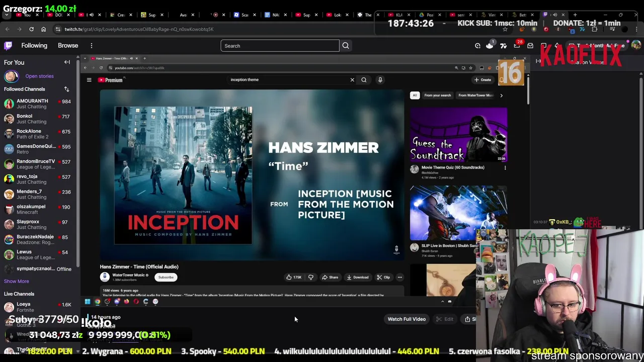This screenshot has width=644, height=362.
Task: Go forward in the browser
Action: (19, 29)
